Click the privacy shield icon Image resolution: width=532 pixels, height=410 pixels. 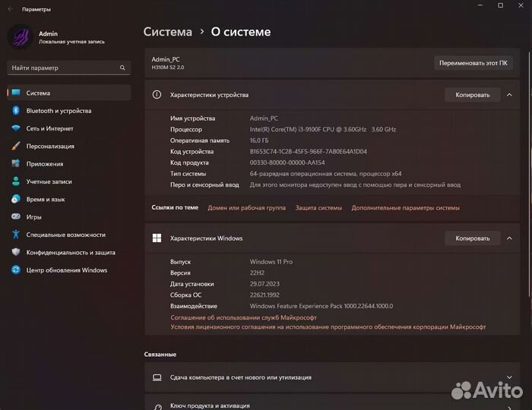click(x=16, y=252)
